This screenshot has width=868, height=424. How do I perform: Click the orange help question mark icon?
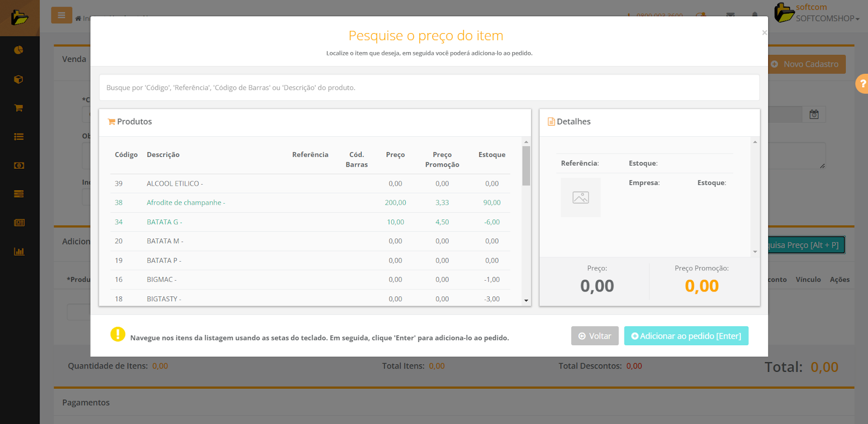[862, 84]
